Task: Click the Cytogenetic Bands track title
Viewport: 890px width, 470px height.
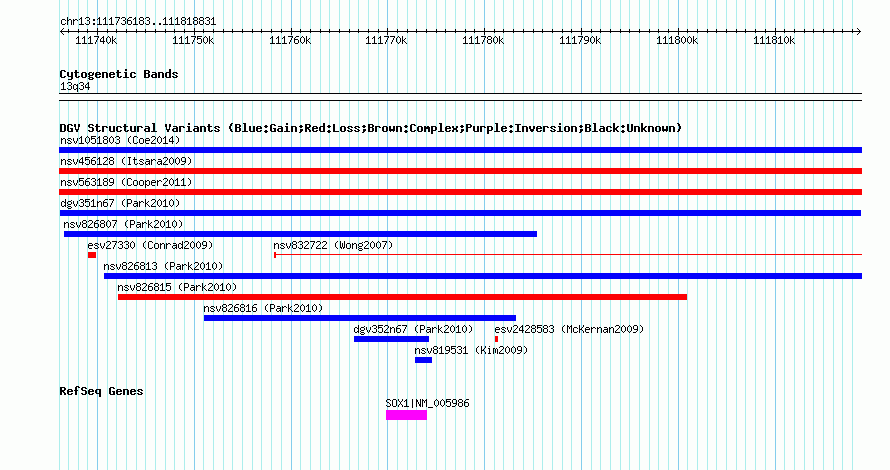Action: tap(119, 74)
